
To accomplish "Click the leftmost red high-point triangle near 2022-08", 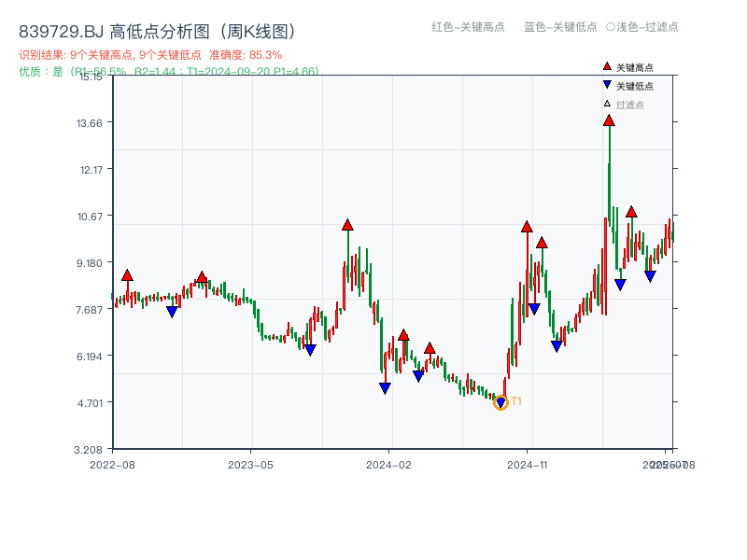I will point(126,275).
